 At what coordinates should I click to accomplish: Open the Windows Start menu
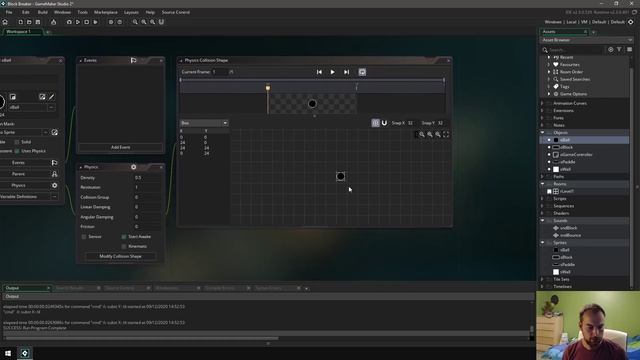8,353
